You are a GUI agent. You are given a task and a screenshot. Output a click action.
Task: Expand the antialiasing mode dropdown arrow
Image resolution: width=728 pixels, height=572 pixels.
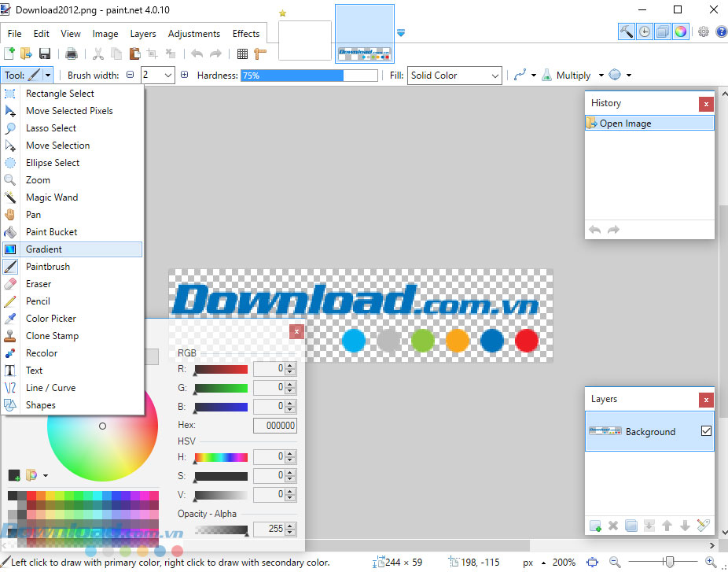coord(534,76)
